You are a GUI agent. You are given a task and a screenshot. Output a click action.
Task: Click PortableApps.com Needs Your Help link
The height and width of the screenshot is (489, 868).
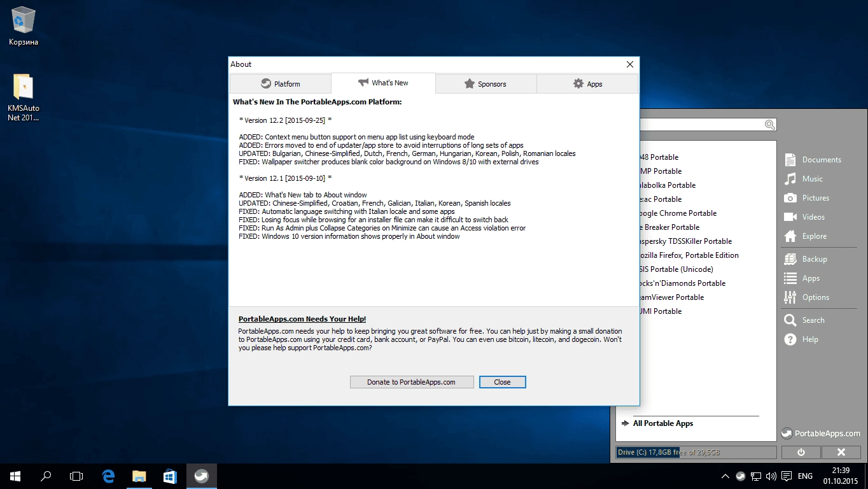(302, 319)
